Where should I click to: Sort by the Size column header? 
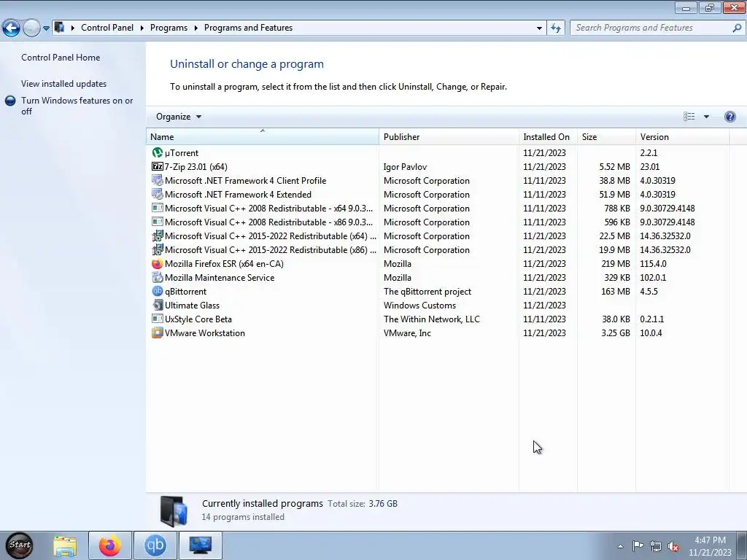(606, 136)
